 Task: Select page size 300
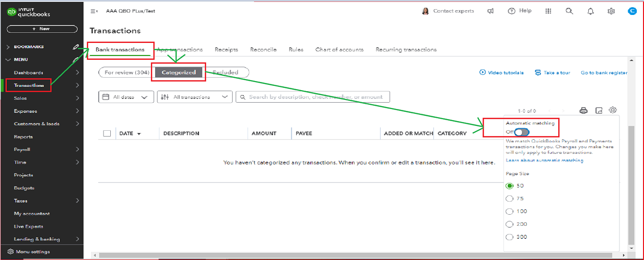(510, 237)
